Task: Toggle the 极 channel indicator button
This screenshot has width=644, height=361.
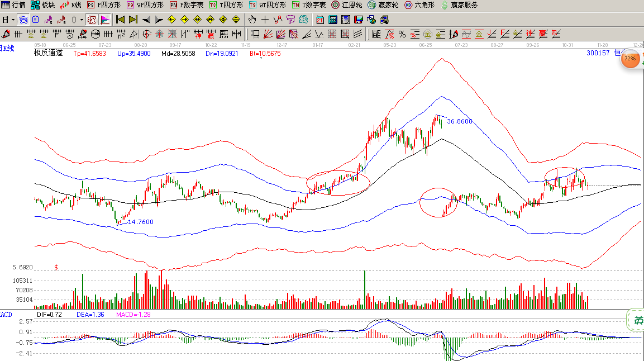Action: 92,20
